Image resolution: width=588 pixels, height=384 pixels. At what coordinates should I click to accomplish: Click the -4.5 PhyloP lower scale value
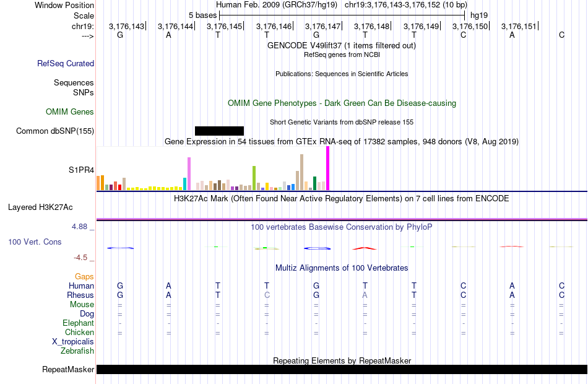(80, 258)
